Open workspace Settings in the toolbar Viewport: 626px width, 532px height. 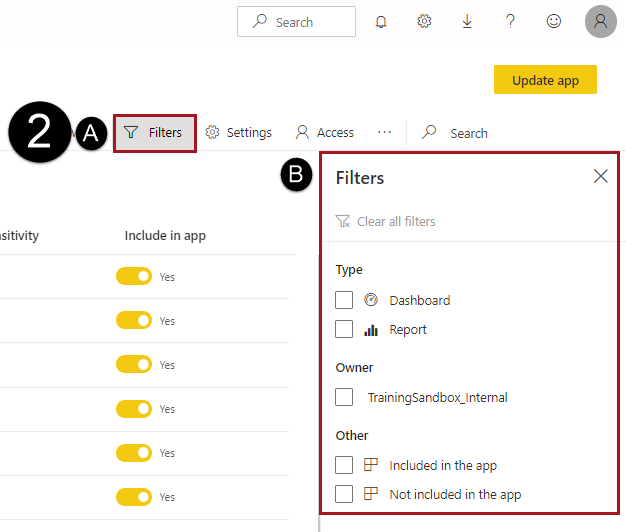click(238, 133)
